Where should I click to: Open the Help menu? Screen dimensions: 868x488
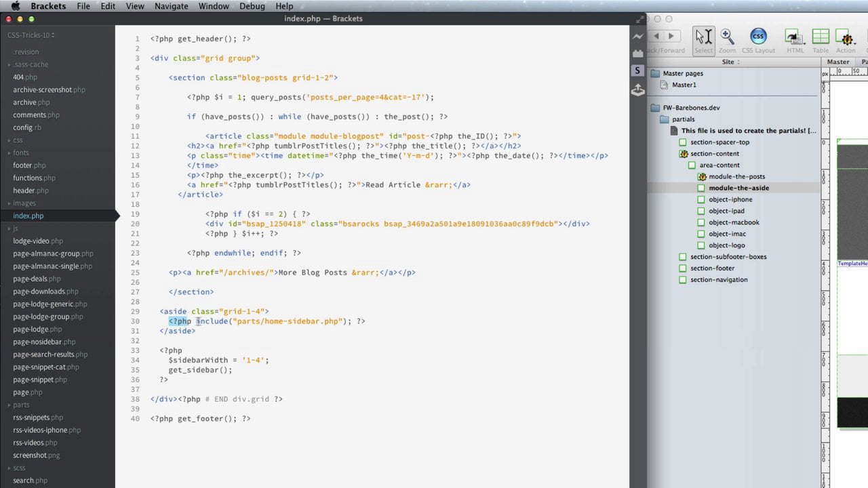[x=284, y=6]
